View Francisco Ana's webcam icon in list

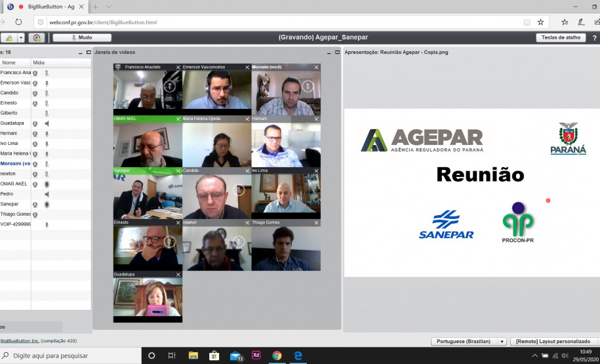(x=35, y=73)
